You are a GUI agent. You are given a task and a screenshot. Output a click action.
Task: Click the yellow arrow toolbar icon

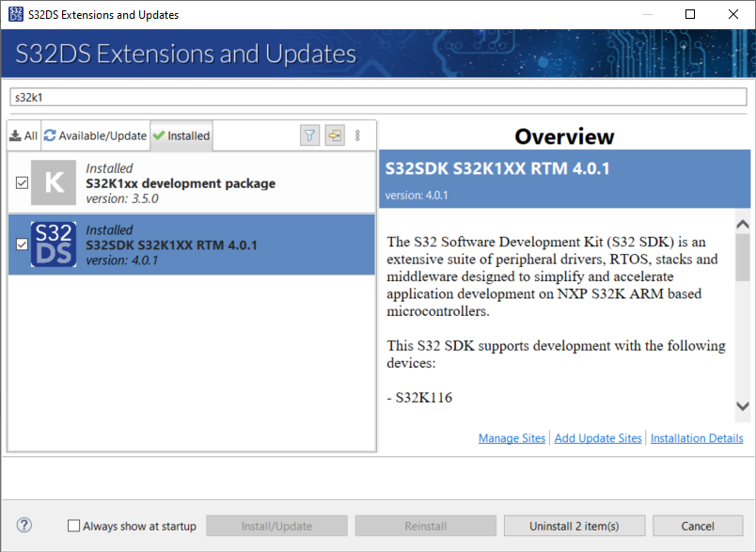pos(334,135)
